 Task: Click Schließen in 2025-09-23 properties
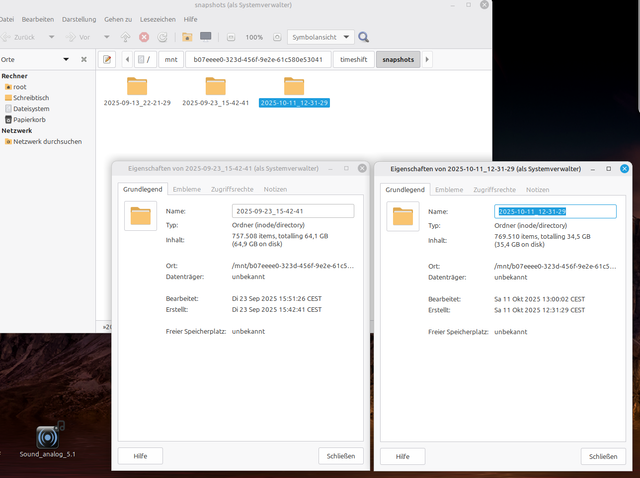[341, 456]
